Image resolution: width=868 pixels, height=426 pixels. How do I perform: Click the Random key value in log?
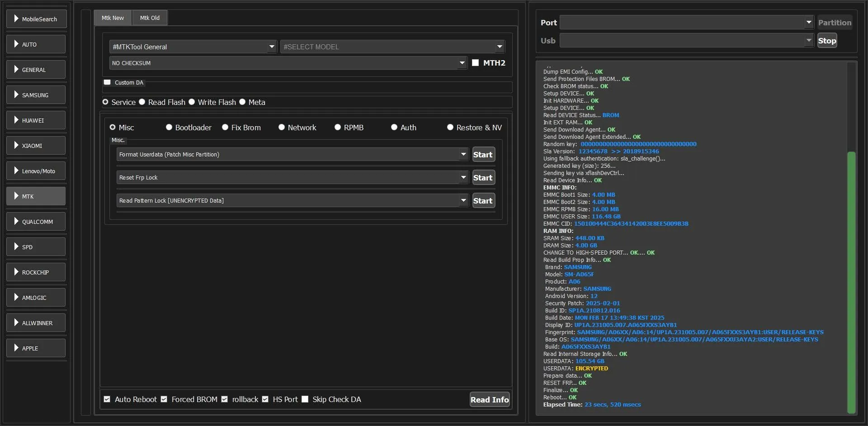(638, 144)
